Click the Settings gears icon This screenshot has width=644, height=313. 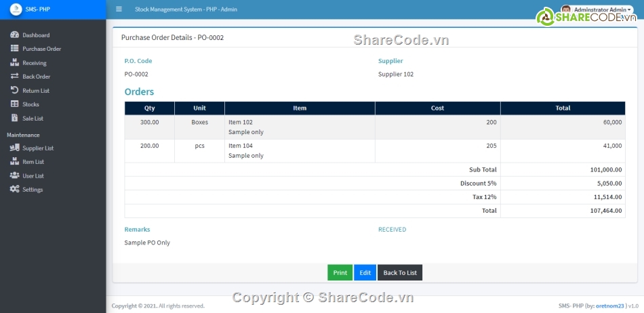(15, 189)
